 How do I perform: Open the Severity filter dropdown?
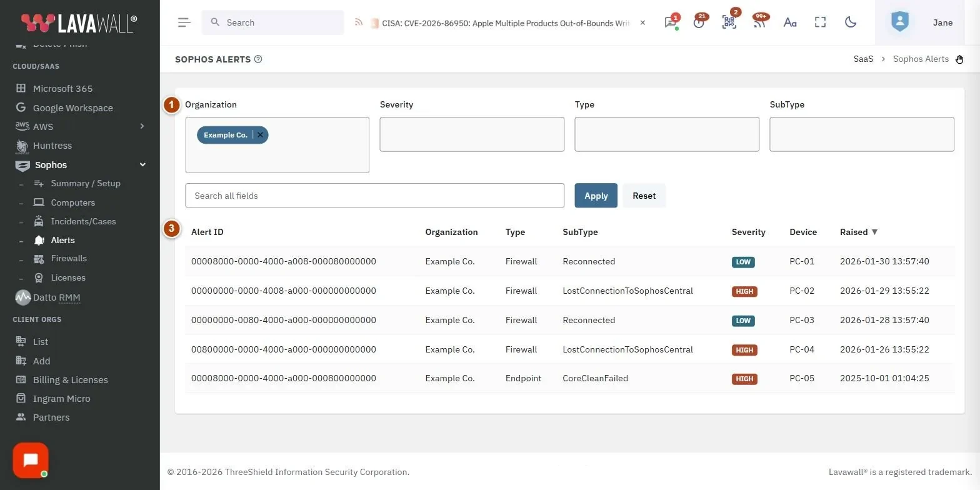472,134
